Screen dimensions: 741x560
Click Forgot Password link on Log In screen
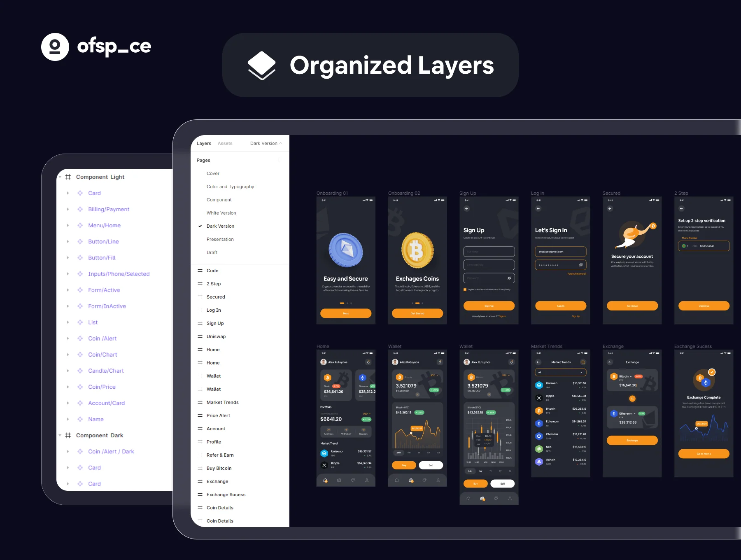click(x=577, y=274)
